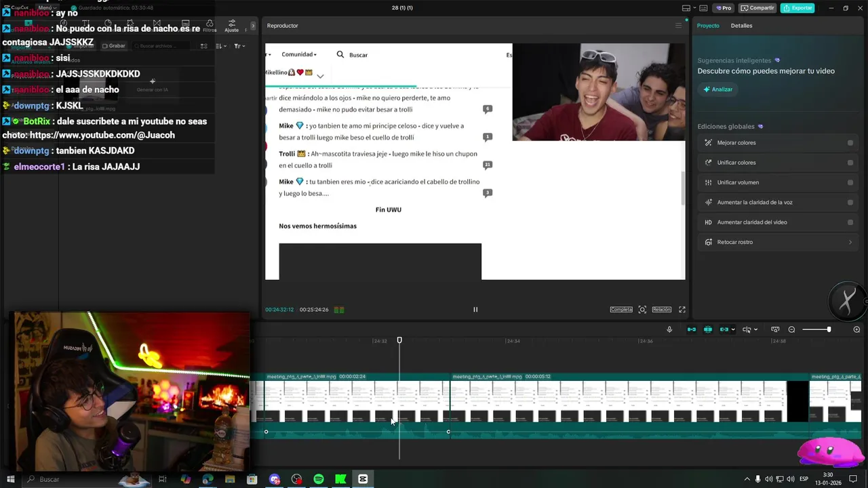Image resolution: width=868 pixels, height=488 pixels.
Task: Click the preview axis split icon
Action: [x=747, y=329]
